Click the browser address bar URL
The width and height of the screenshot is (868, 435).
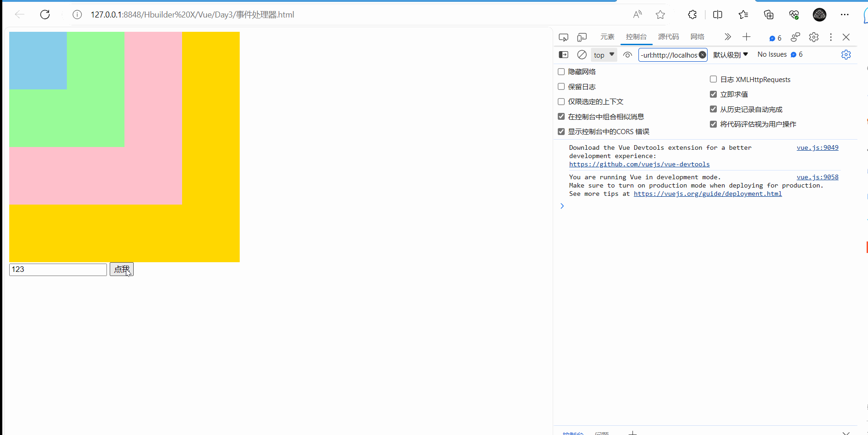click(192, 15)
